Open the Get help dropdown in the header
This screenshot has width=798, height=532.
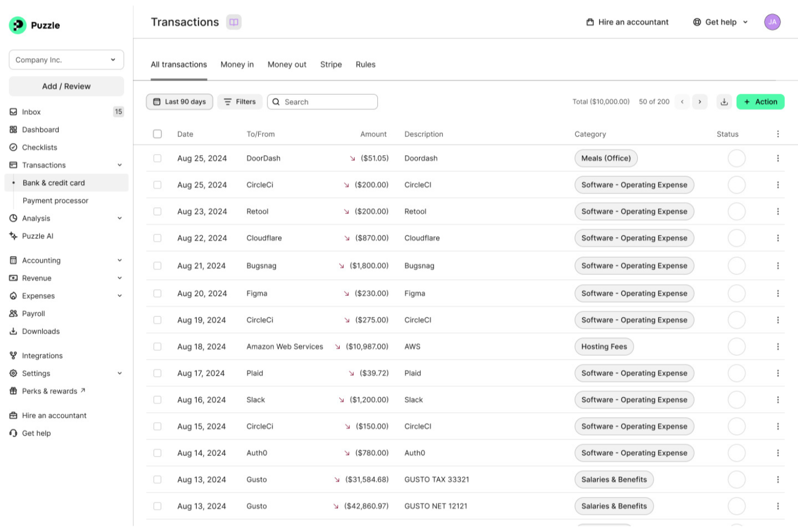[719, 22]
